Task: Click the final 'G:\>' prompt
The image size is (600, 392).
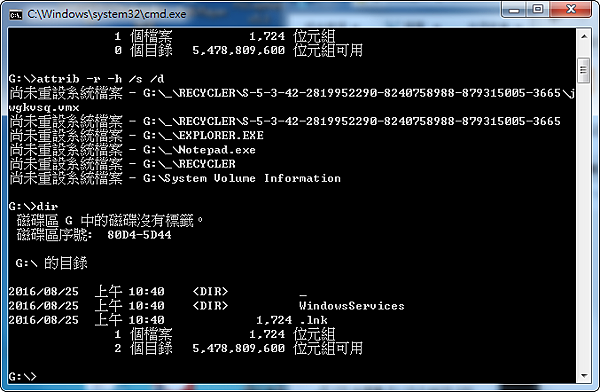Action: (x=22, y=376)
